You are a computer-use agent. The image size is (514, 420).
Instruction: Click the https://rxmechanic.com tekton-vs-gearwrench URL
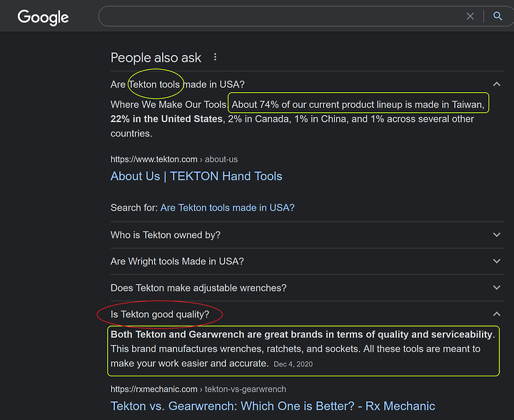tap(198, 389)
